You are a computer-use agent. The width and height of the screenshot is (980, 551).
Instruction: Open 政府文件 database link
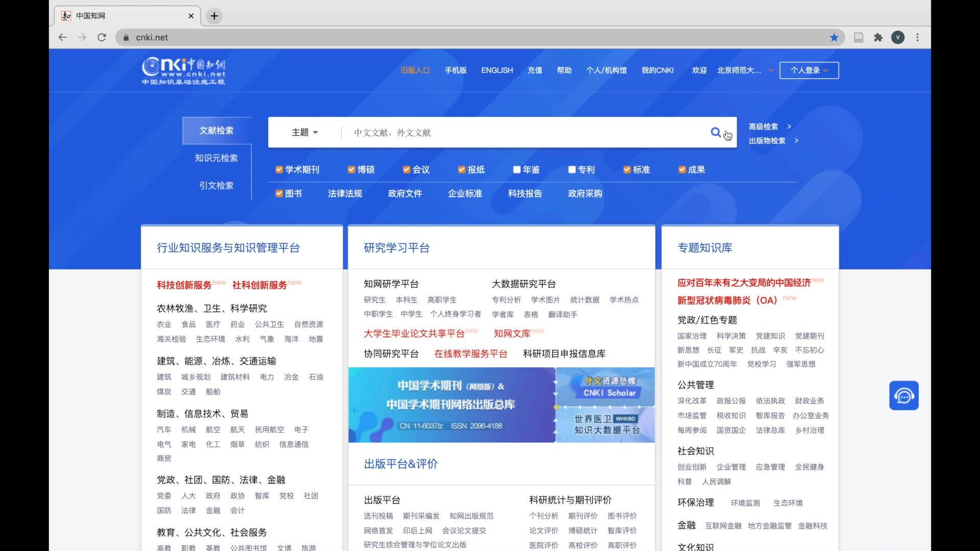click(x=405, y=193)
